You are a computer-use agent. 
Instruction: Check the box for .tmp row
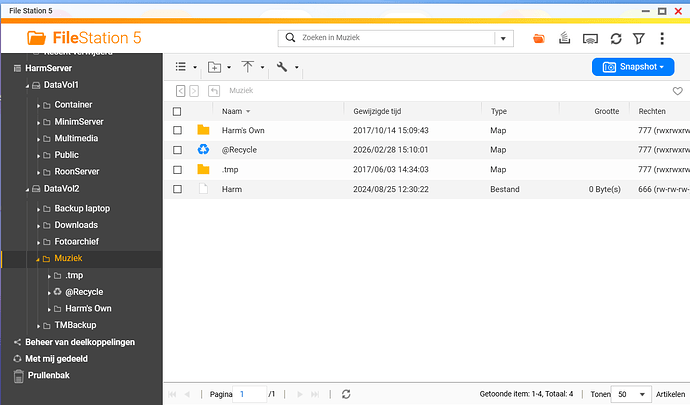[x=177, y=169]
